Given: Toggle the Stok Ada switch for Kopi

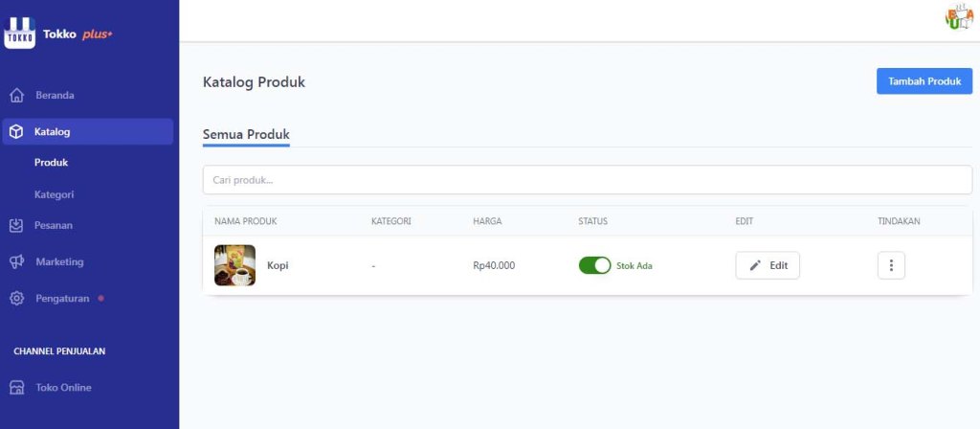Looking at the screenshot, I should [x=594, y=265].
